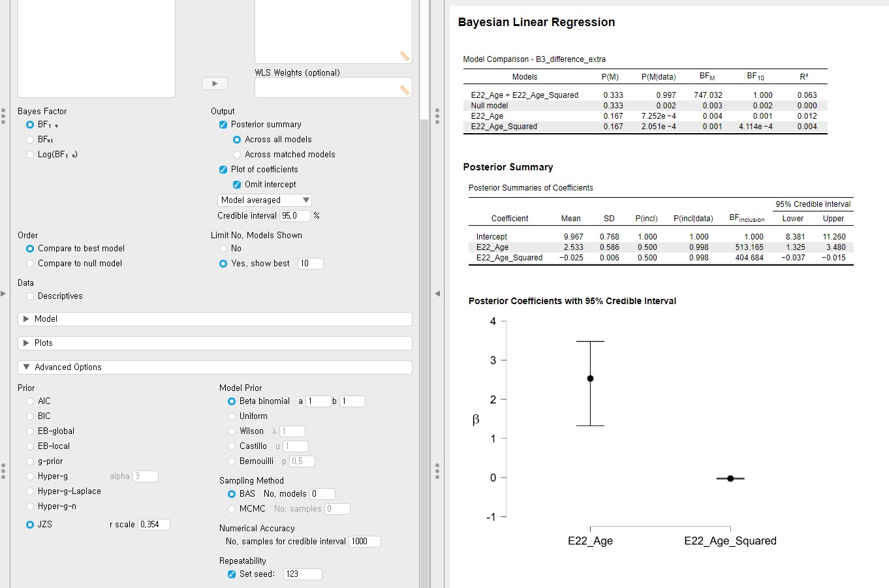The height and width of the screenshot is (588, 889).
Task: Open the Model averaged dropdown
Action: [264, 200]
